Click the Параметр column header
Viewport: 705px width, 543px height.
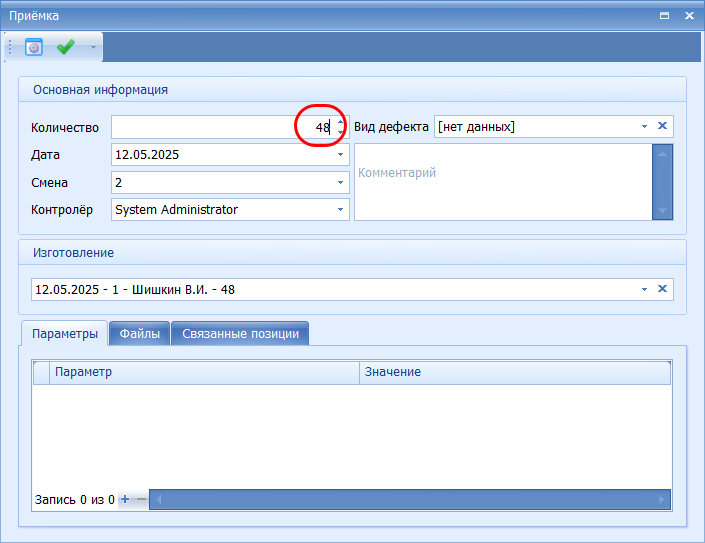[x=204, y=372]
